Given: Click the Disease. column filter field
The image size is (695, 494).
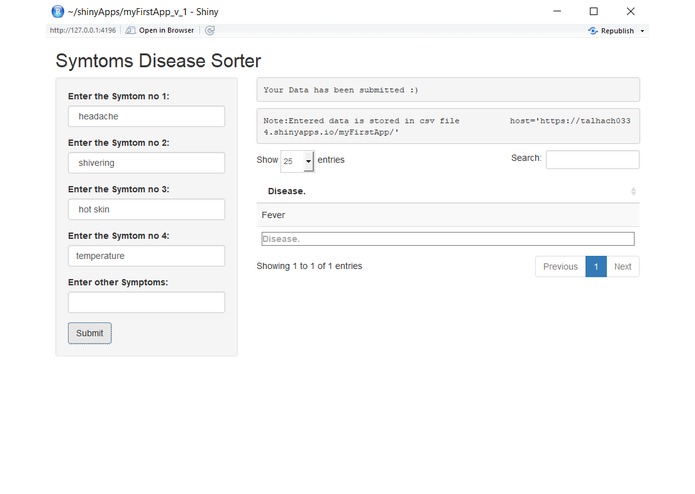Looking at the screenshot, I should pos(448,239).
